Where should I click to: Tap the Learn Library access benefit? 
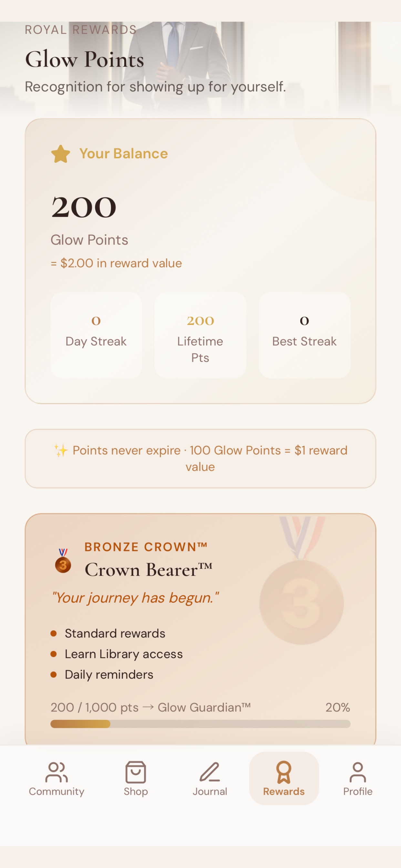coord(124,654)
